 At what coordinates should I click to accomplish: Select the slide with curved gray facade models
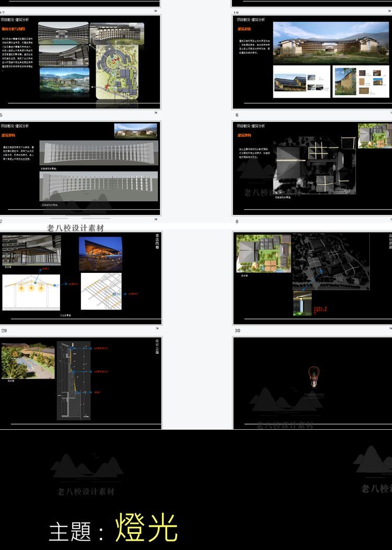pos(80,168)
